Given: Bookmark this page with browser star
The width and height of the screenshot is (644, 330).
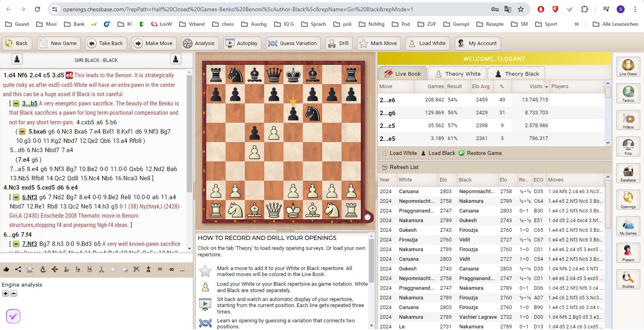Looking at the screenshot, I should 521,9.
